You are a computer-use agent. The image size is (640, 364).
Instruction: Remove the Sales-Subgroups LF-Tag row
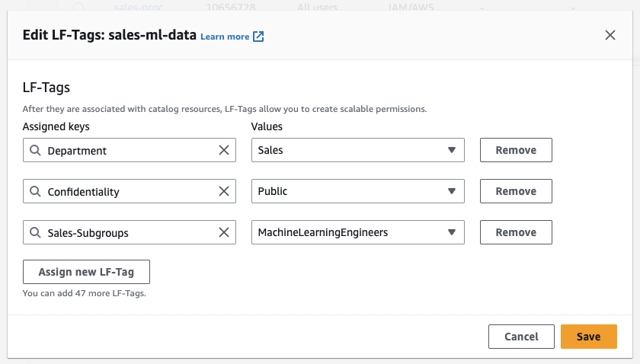coord(516,233)
